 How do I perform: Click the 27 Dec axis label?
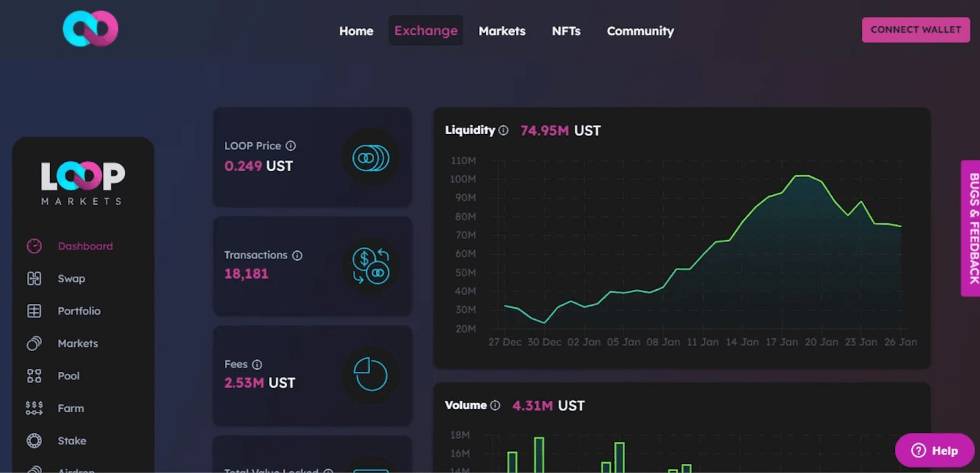[x=505, y=342]
